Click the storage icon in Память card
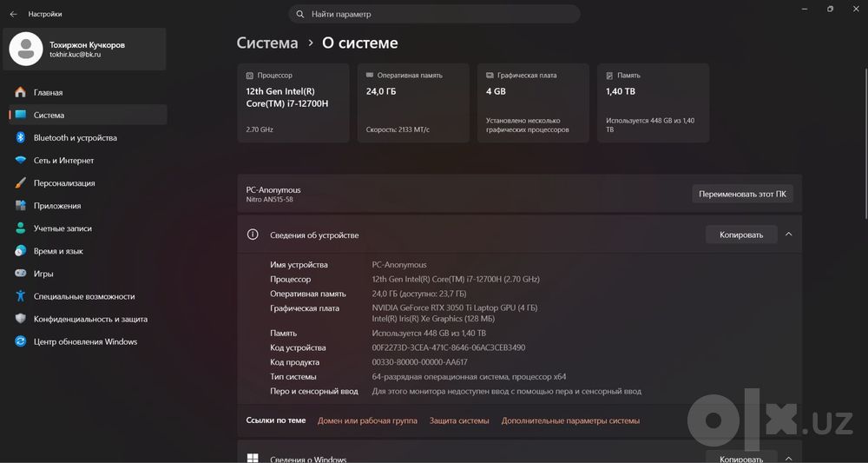The image size is (868, 463). (609, 76)
